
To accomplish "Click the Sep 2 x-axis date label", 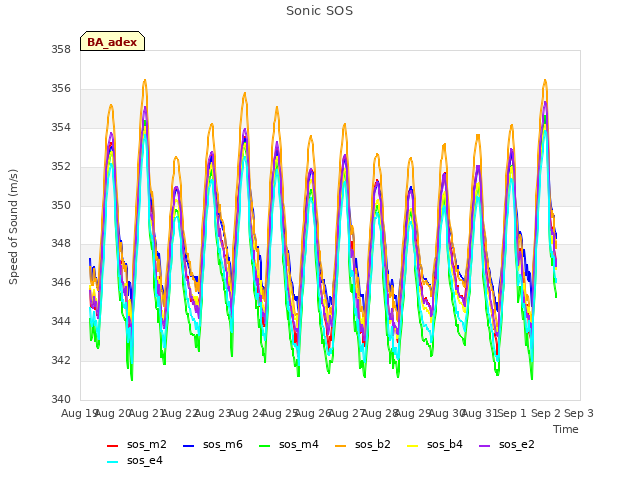I will [546, 413].
